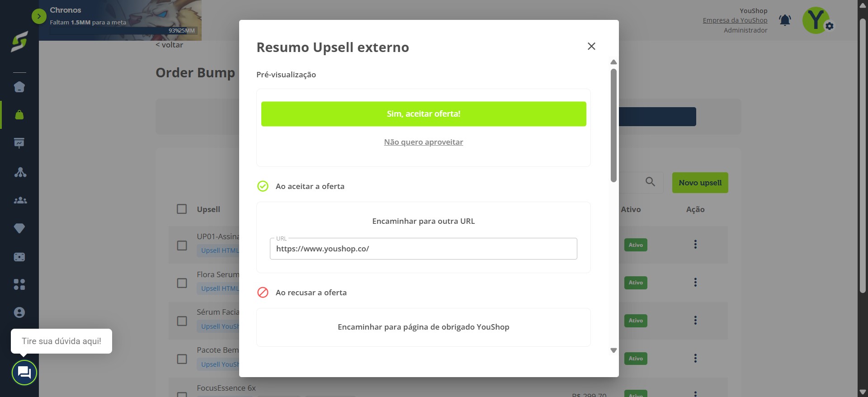The image size is (868, 397).
Task: Click the URL input field
Action: pos(424,249)
